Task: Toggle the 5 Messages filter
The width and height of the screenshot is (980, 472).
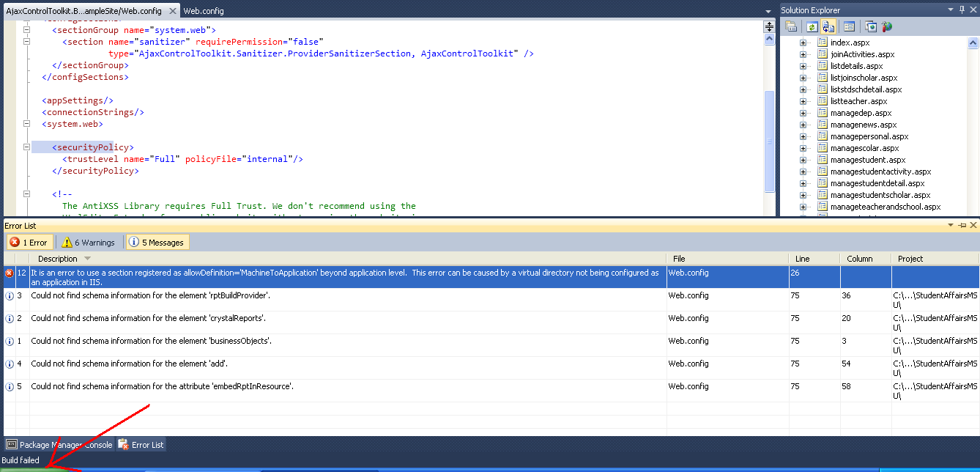Action: point(157,243)
